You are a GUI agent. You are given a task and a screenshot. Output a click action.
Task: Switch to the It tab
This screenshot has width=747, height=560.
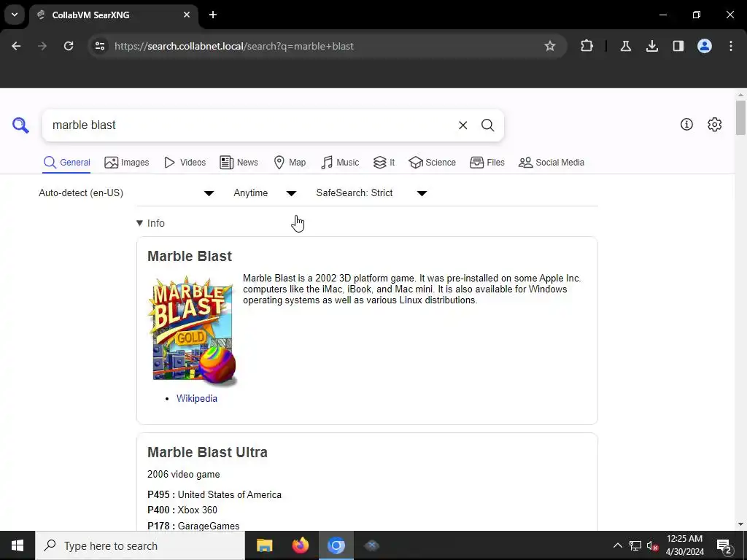(384, 163)
